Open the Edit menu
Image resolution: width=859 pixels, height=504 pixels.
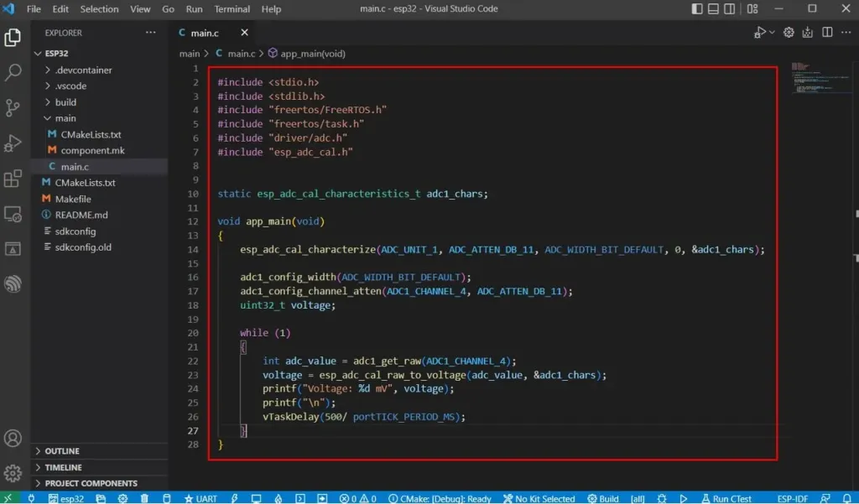click(60, 8)
